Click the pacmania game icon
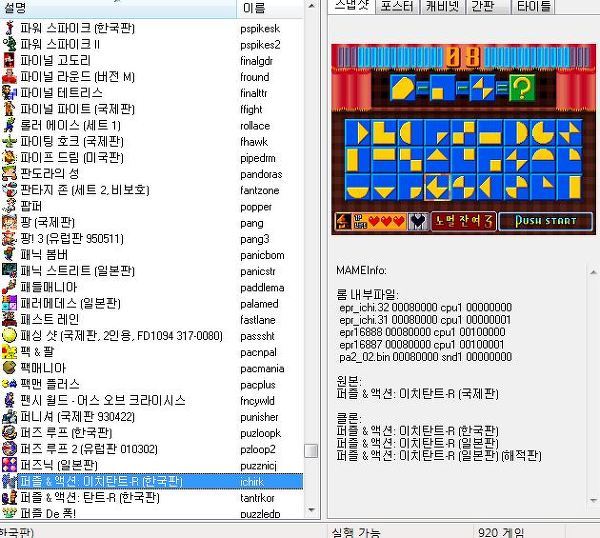Viewport: 600px width, 538px height. coord(9,368)
